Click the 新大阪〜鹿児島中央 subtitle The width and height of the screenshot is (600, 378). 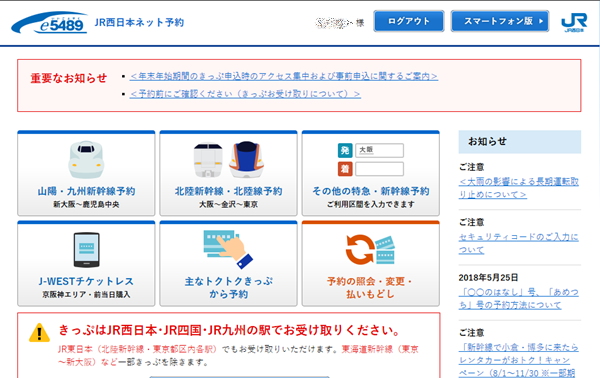click(x=86, y=204)
